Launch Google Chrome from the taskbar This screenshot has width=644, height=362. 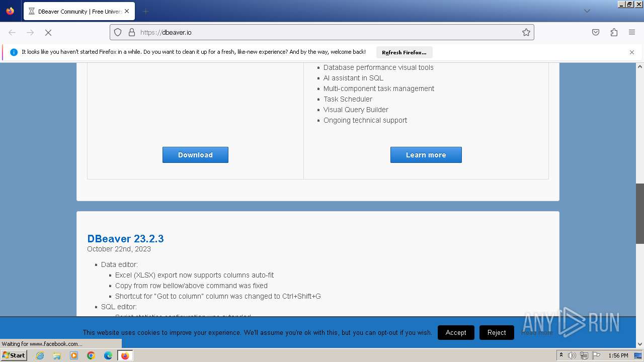[91, 355]
